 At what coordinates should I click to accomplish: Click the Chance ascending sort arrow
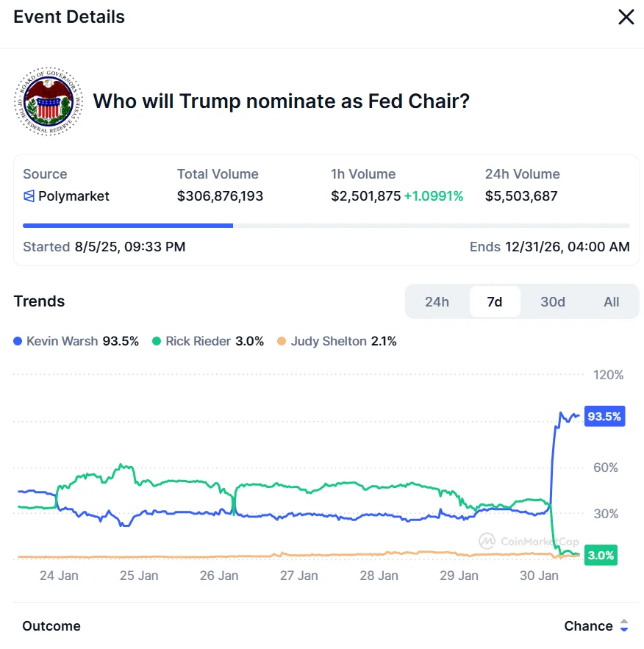pos(625,622)
